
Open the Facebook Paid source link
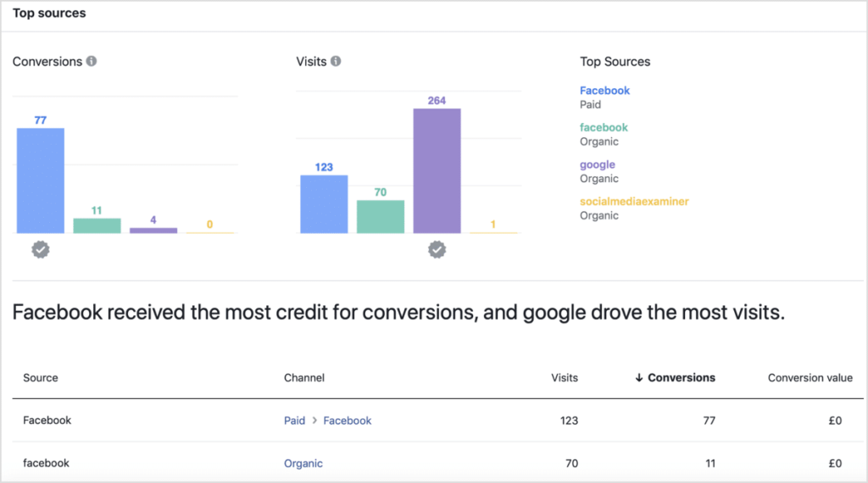coord(604,91)
